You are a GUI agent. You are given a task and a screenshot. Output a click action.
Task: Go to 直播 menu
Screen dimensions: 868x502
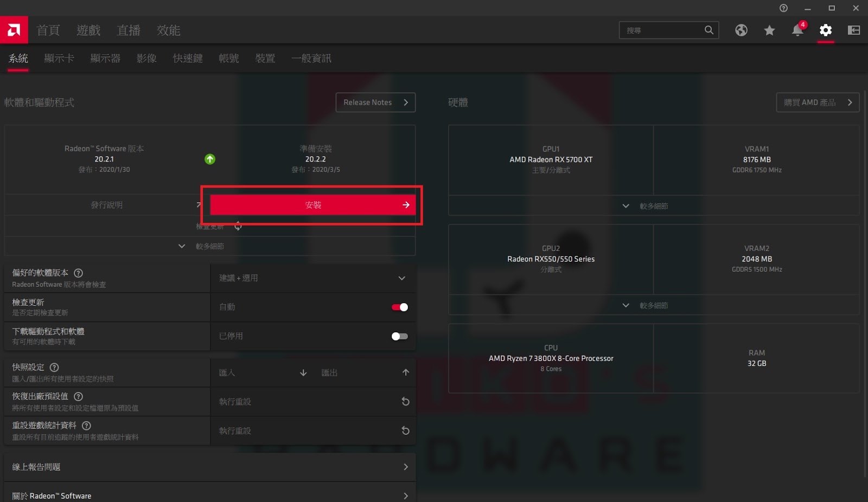pos(129,30)
